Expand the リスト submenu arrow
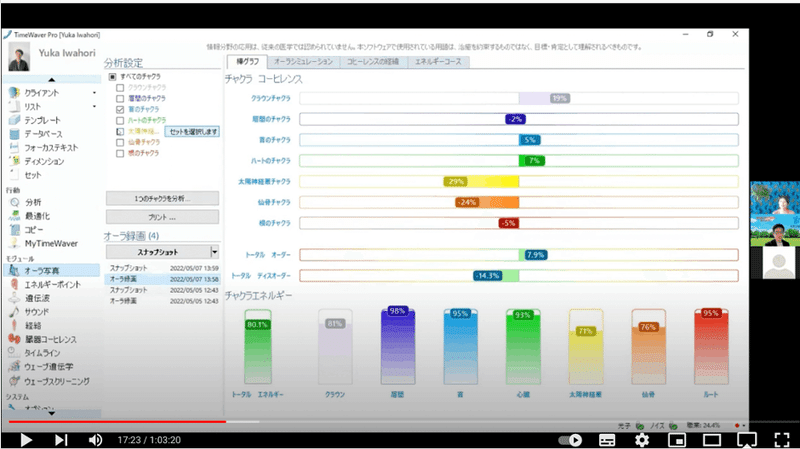The width and height of the screenshot is (800, 449). tap(94, 107)
